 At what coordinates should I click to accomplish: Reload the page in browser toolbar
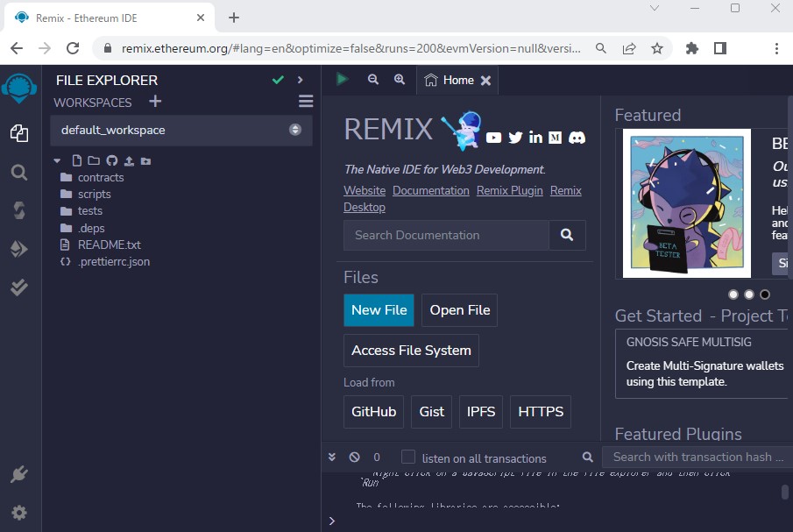tap(73, 48)
